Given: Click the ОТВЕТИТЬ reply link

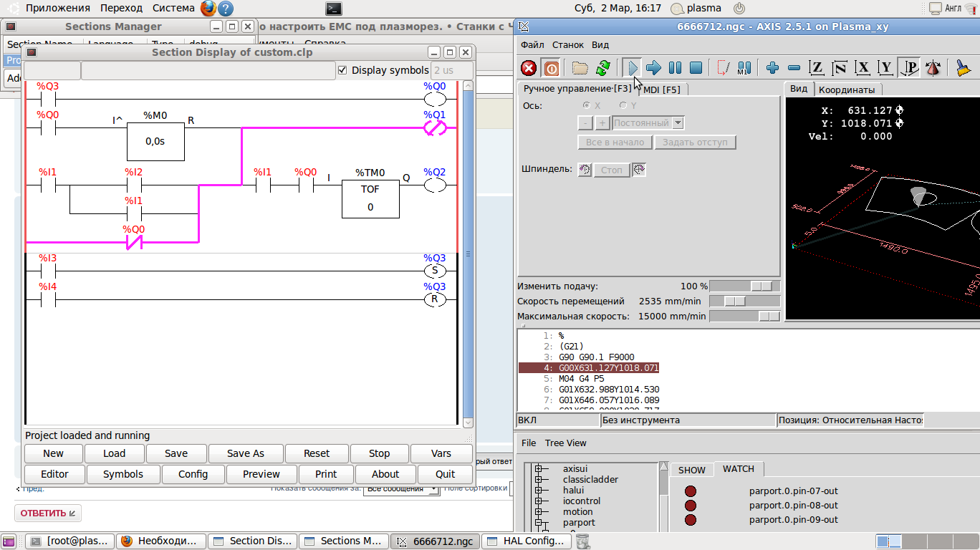Looking at the screenshot, I should 48,513.
